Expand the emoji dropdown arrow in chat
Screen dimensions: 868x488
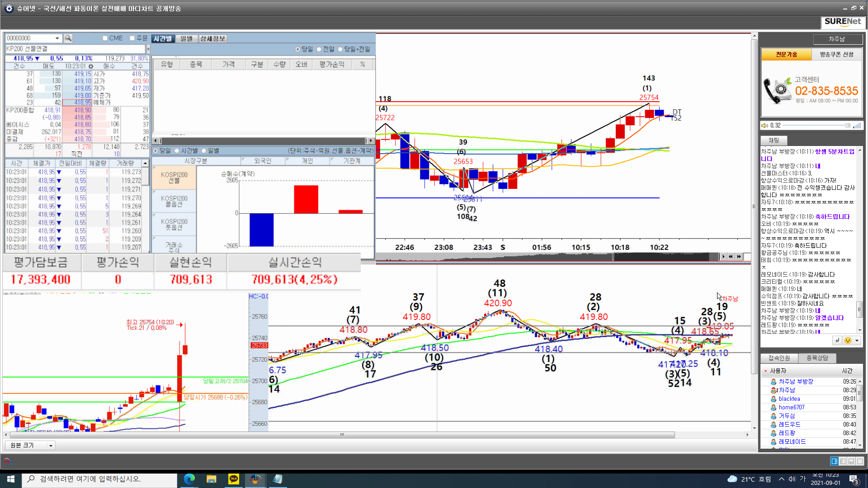click(x=857, y=340)
